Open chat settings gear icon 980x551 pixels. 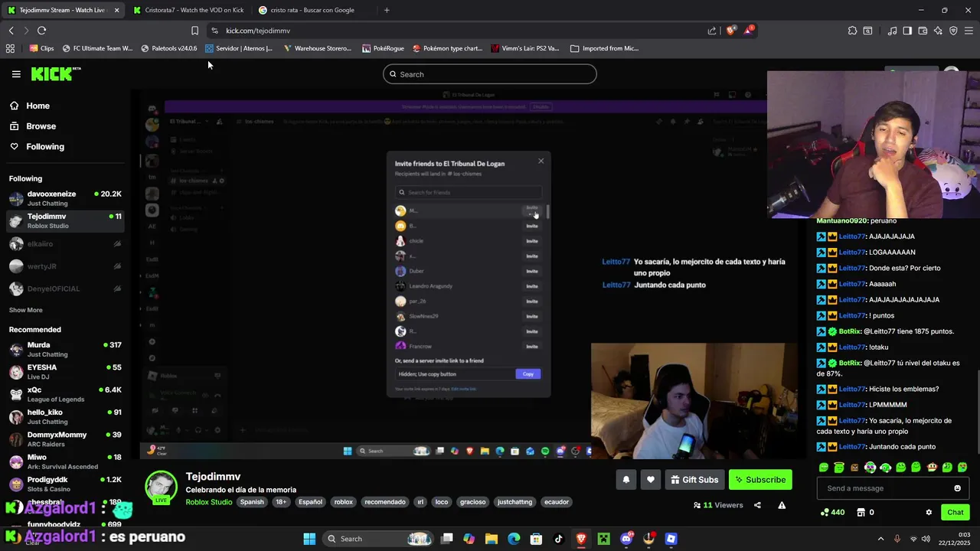tap(929, 512)
